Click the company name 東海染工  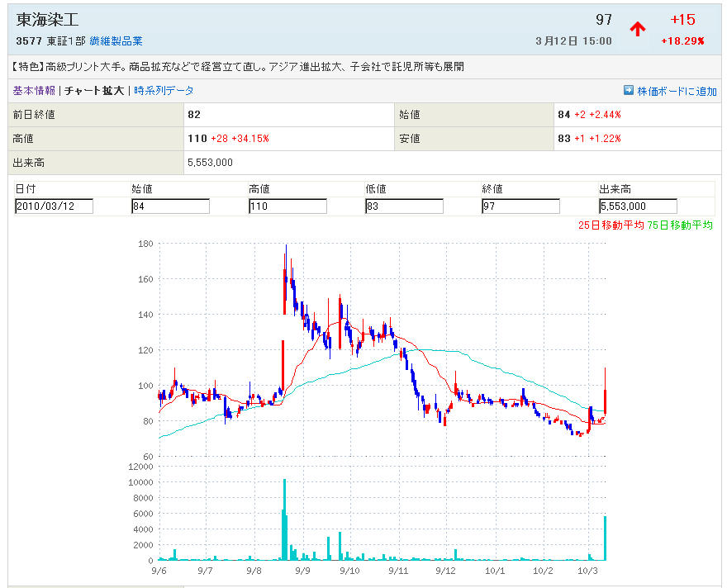(47, 20)
